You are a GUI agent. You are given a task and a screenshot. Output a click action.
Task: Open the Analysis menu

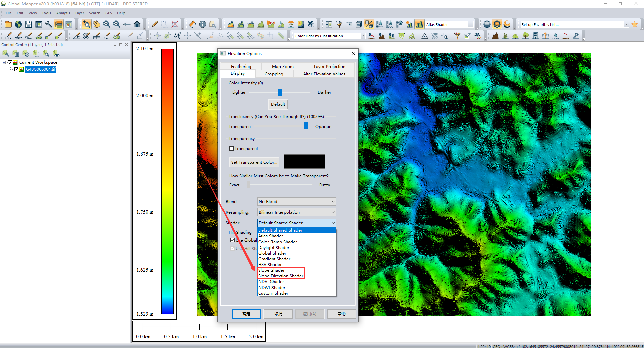[x=63, y=13]
